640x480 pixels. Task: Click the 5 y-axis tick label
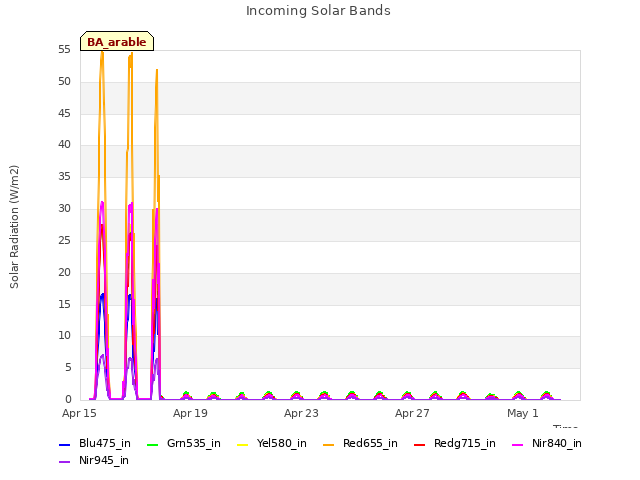(68, 367)
